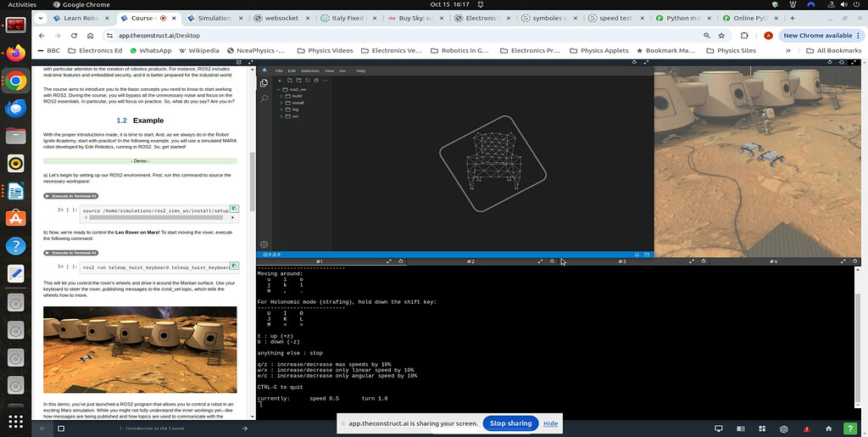
Task: Maximize terminal #4 panel
Action: click(843, 261)
